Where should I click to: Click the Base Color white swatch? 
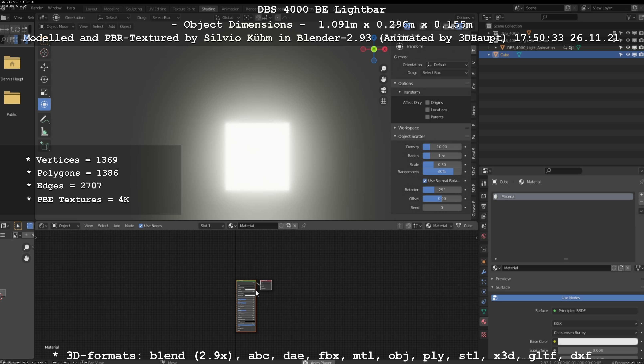[x=598, y=342]
